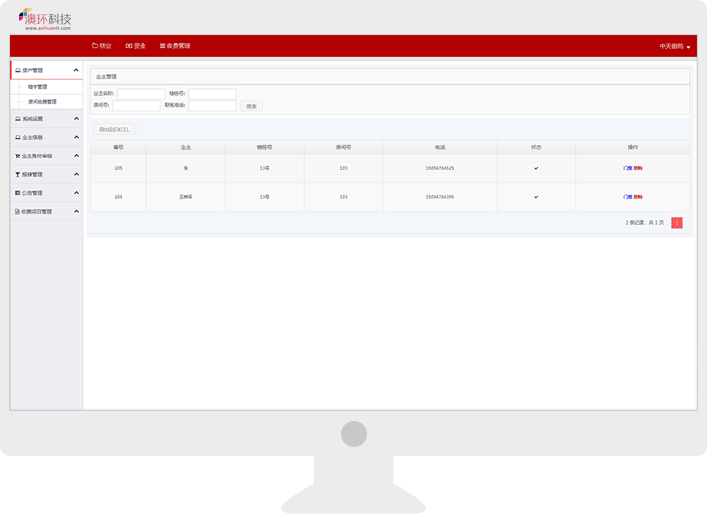
Task: Collapse the 资产管理 sidebar section chevron
Action: click(76, 71)
